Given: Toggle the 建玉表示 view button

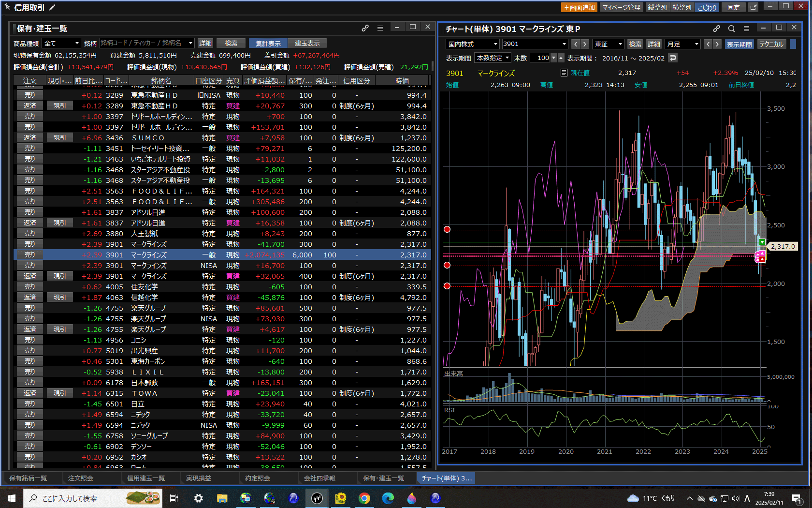Looking at the screenshot, I should (x=307, y=44).
